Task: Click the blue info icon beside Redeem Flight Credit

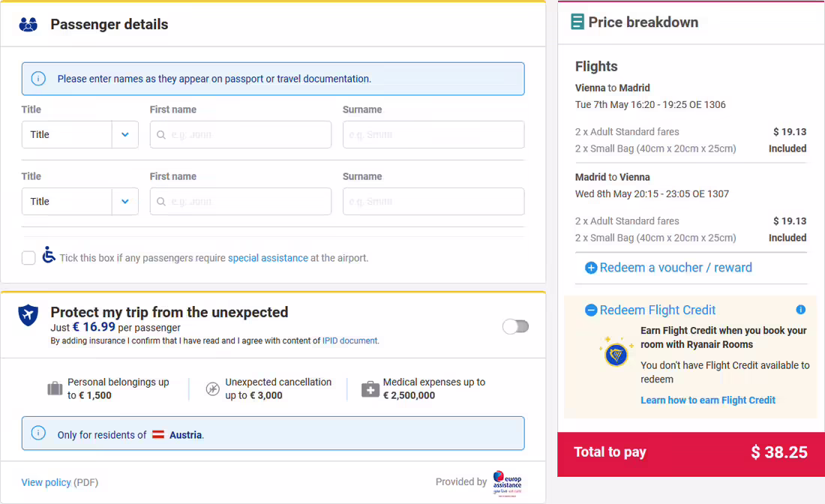Action: coord(800,310)
